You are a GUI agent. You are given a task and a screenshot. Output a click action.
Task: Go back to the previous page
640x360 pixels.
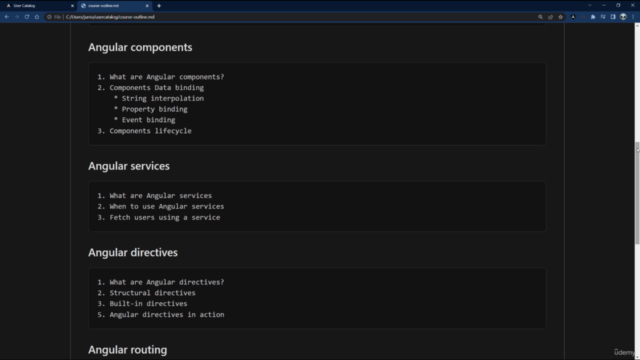7,17
